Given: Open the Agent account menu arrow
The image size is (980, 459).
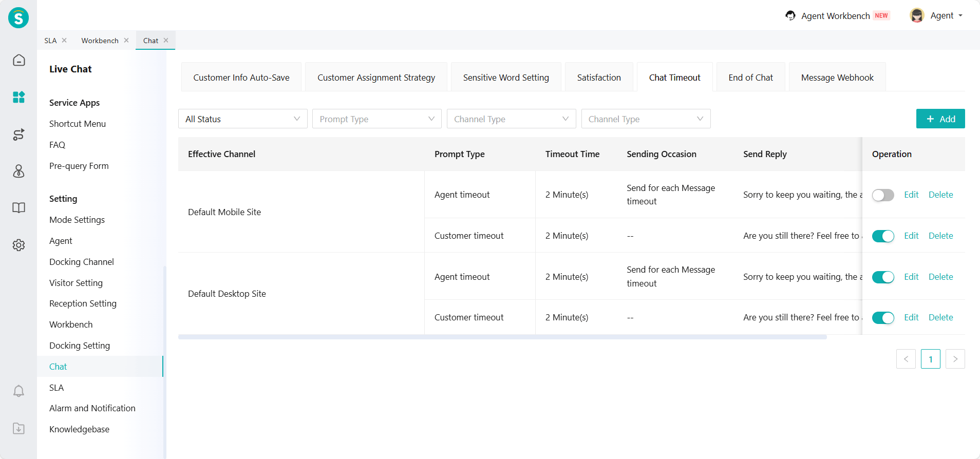Looking at the screenshot, I should 960,16.
